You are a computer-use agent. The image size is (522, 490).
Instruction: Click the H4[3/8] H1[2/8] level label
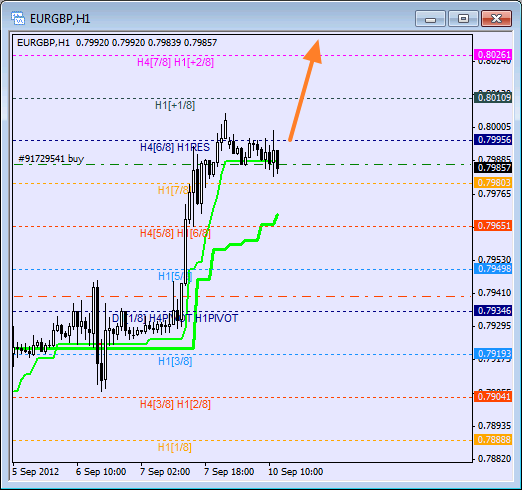(x=175, y=404)
